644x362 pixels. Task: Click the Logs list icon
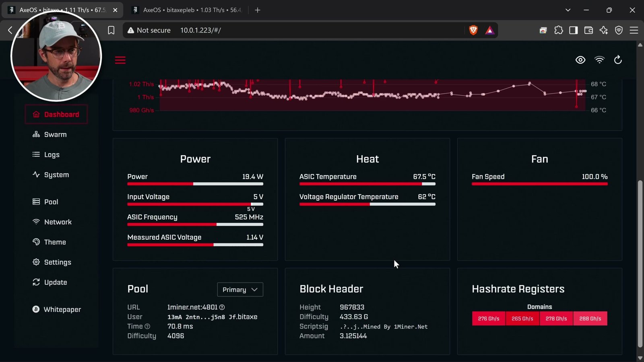coord(36,154)
